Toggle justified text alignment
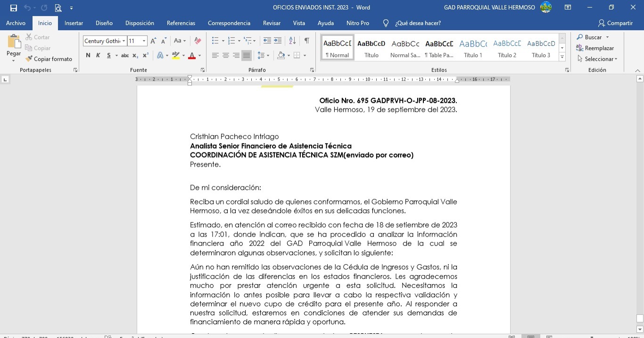 point(246,56)
